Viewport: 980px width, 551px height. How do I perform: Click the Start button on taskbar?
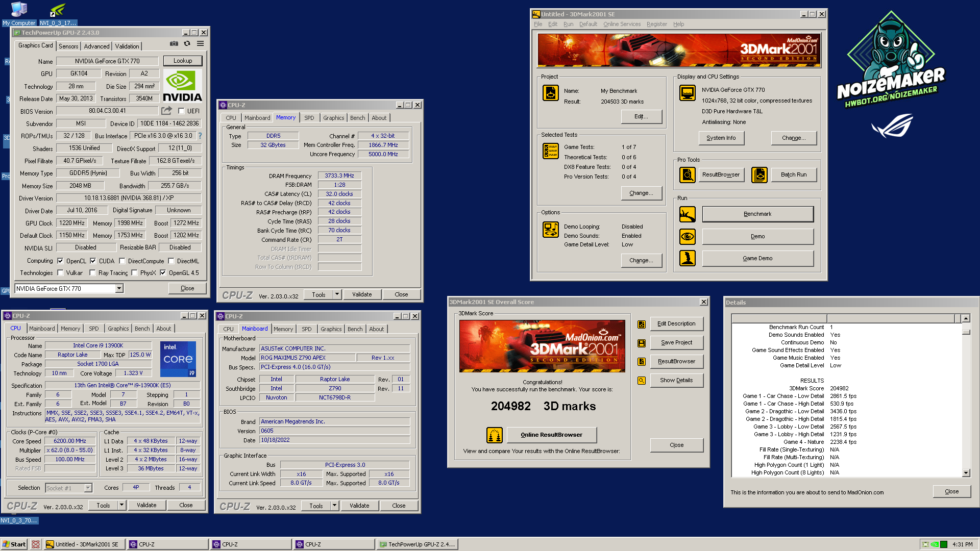click(14, 544)
